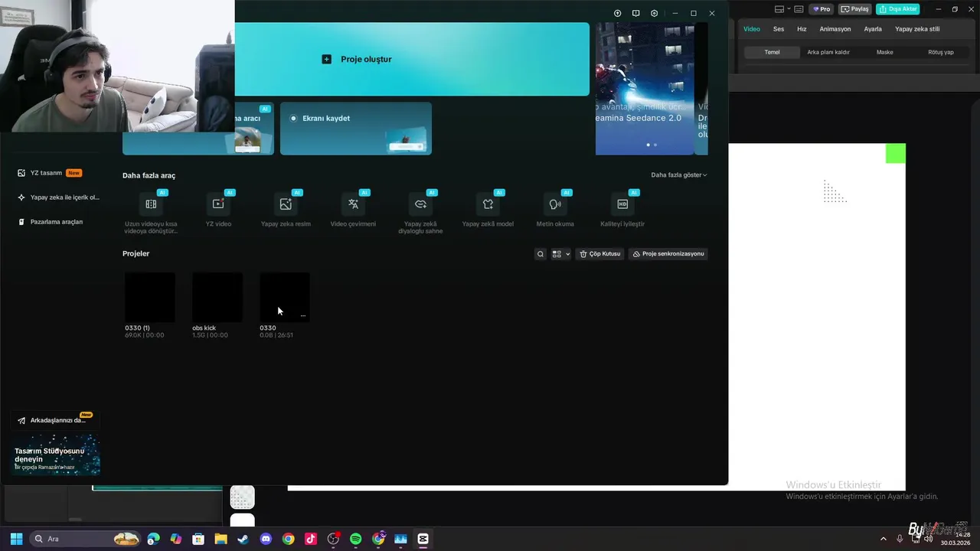The image size is (980, 551).
Task: Switch to Video tab in editor panel
Action: tap(752, 29)
